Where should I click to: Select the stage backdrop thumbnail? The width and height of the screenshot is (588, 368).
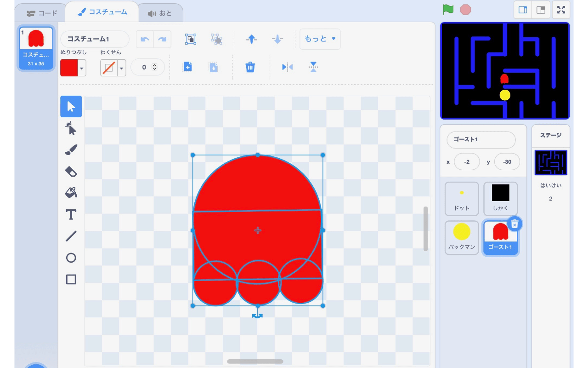coord(551,163)
